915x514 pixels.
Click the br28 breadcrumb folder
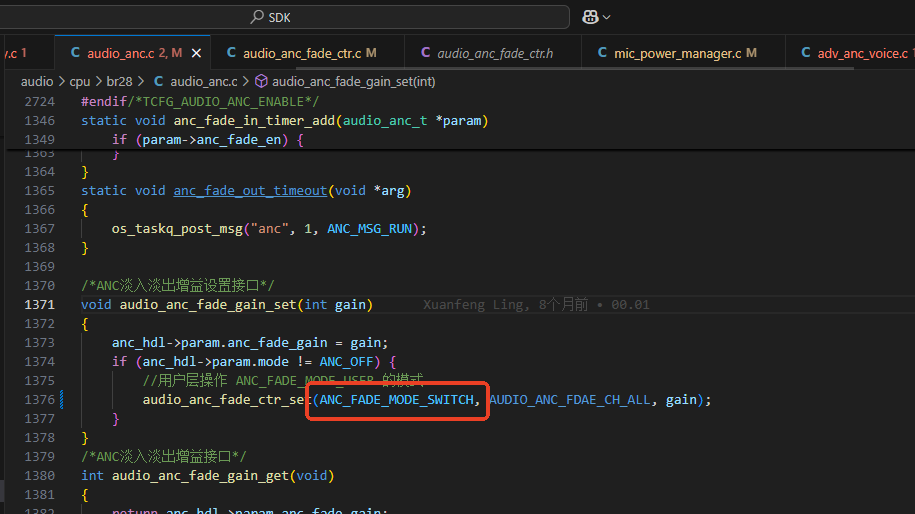[119, 82]
